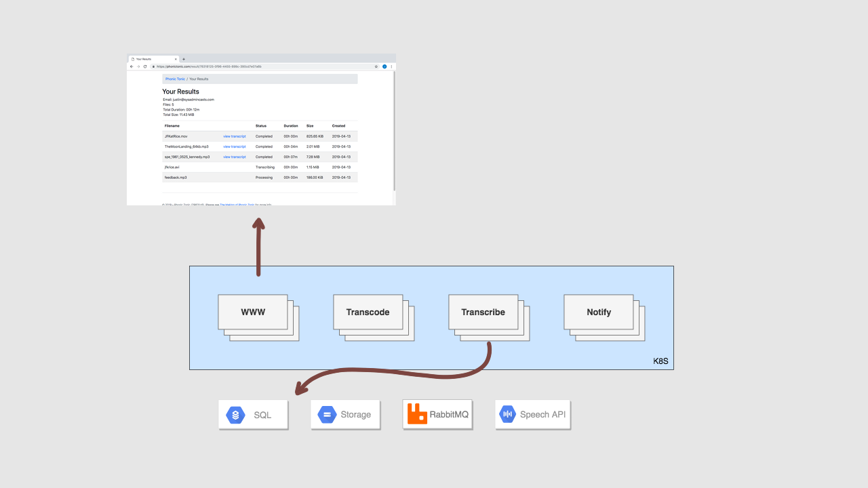Screen dimensions: 868x488
Task: Click the SQL hexagon icon
Action: point(235,415)
